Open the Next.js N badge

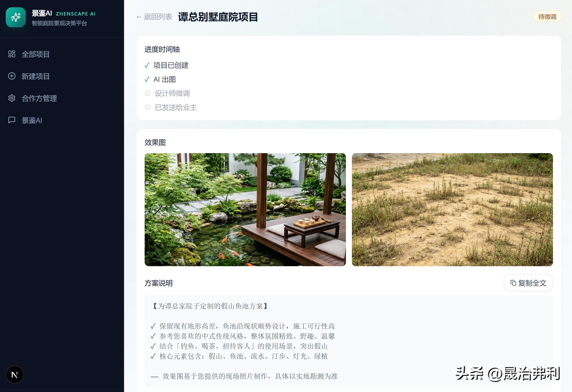tap(15, 375)
